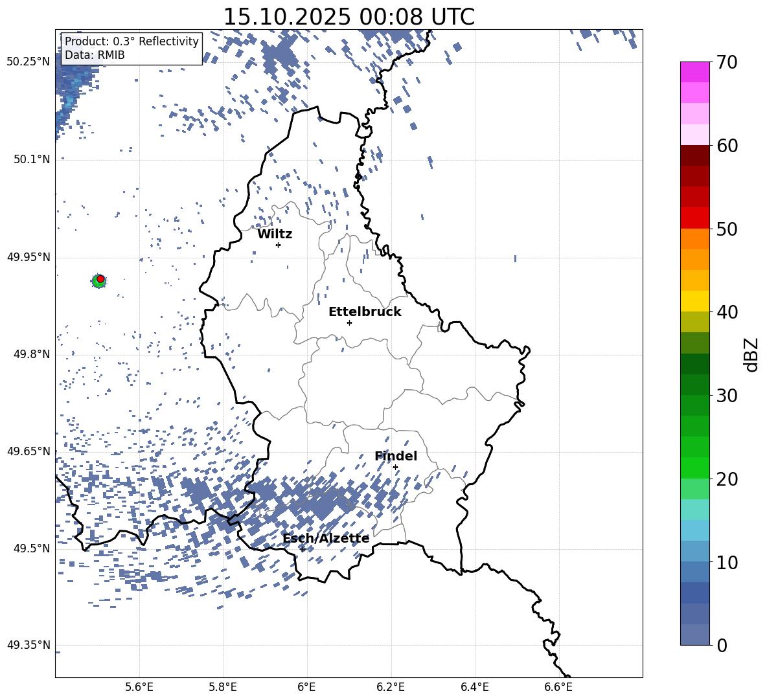Click the 5.6°E longitude label

139,687
